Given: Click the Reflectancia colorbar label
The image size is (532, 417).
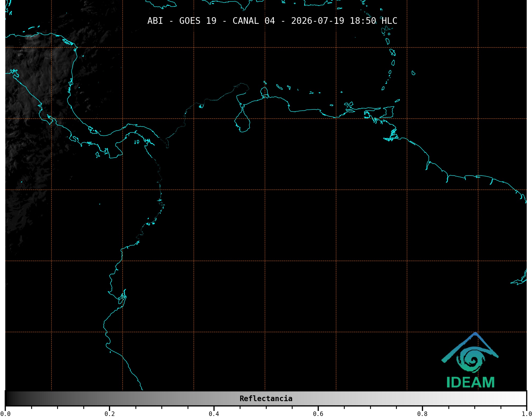Looking at the screenshot, I should pyautogui.click(x=266, y=398).
